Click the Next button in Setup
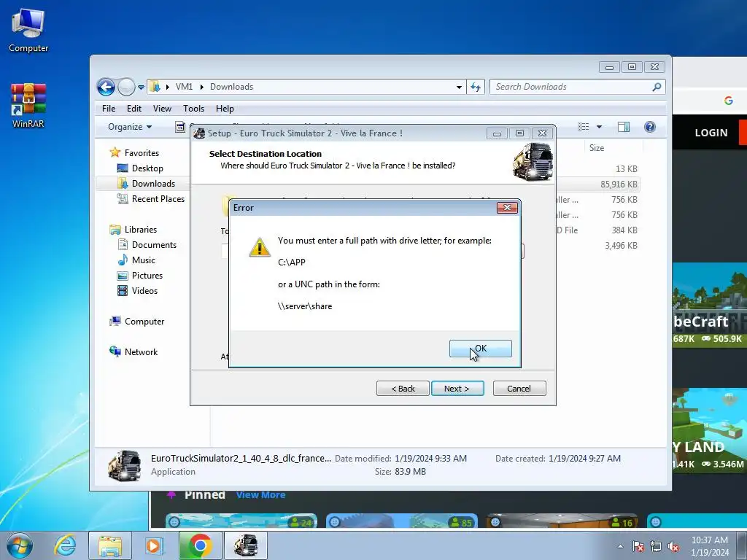 pos(457,389)
